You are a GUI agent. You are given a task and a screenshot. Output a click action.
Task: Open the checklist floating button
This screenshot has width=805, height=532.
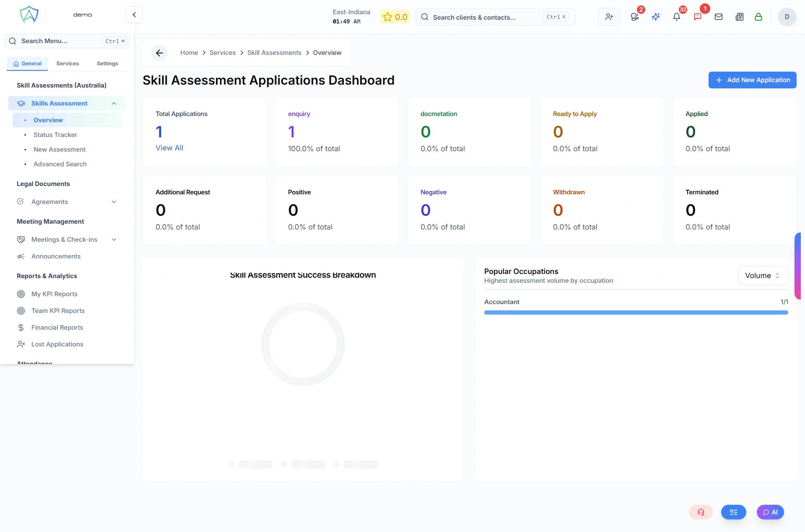733,512
